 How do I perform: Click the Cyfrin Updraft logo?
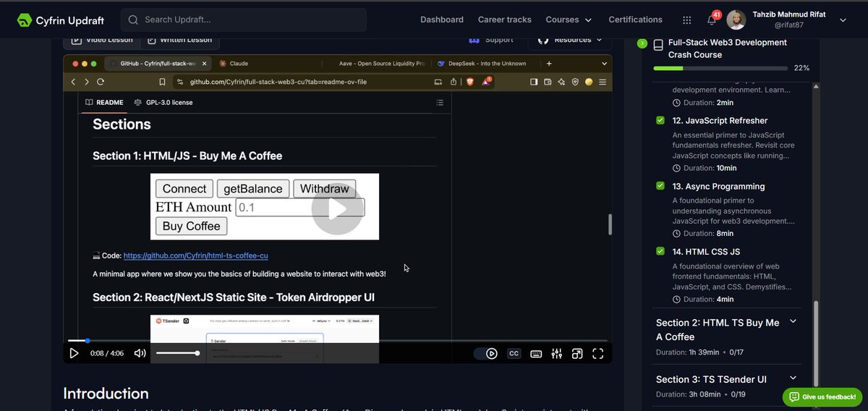point(61,20)
